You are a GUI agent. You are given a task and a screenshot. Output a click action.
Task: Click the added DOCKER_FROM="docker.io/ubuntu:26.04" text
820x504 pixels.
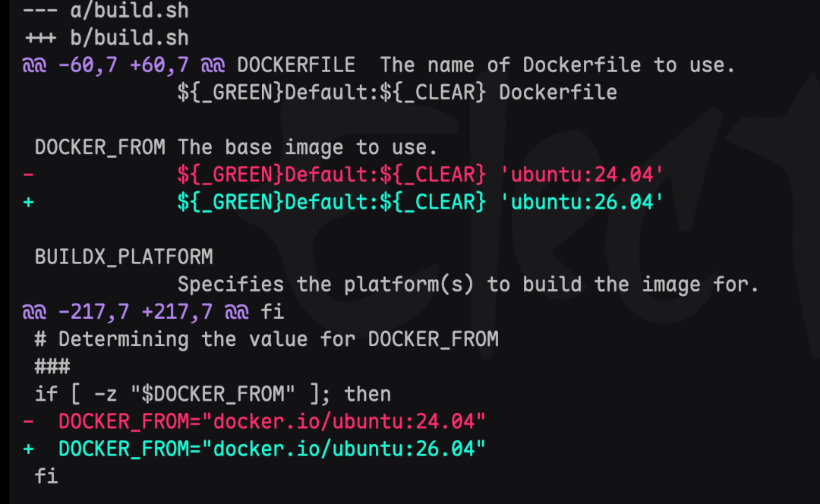[x=272, y=449]
